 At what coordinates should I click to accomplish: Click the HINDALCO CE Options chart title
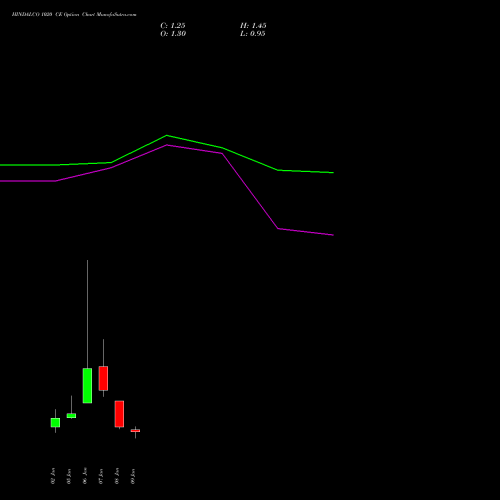click(74, 15)
